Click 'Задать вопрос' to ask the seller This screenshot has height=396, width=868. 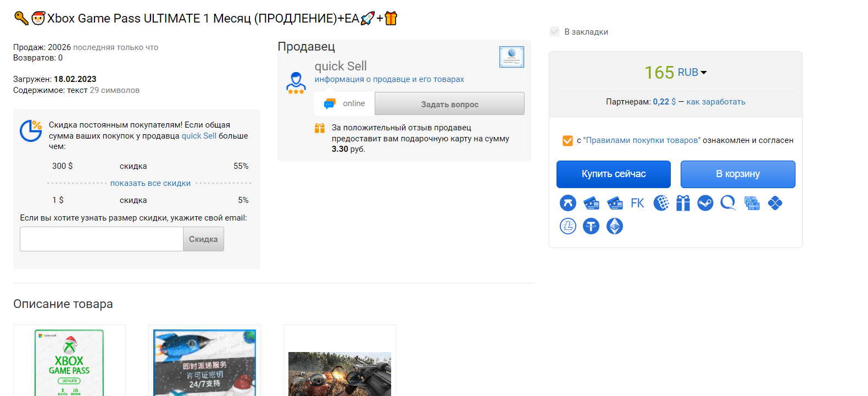449,103
